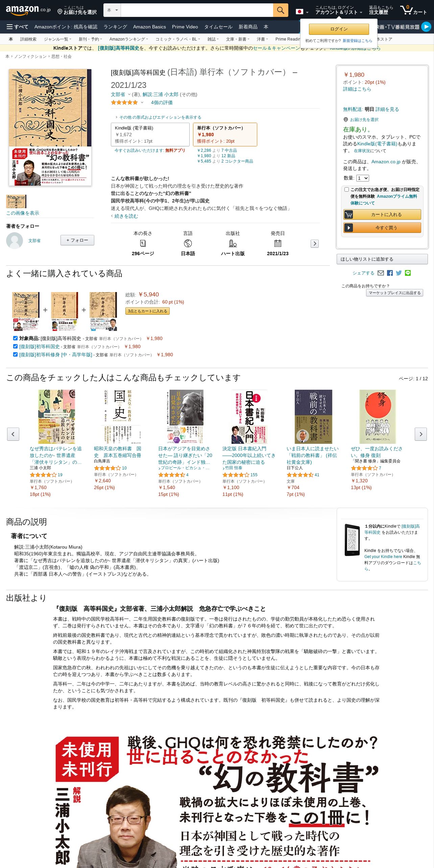Share via the green LINE icon
The image size is (434, 868).
coord(408,273)
